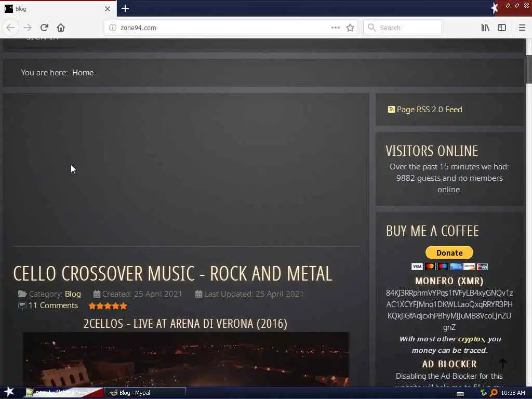This screenshot has width=532, height=399.
Task: Click the green network tray icon
Action: tap(484, 393)
